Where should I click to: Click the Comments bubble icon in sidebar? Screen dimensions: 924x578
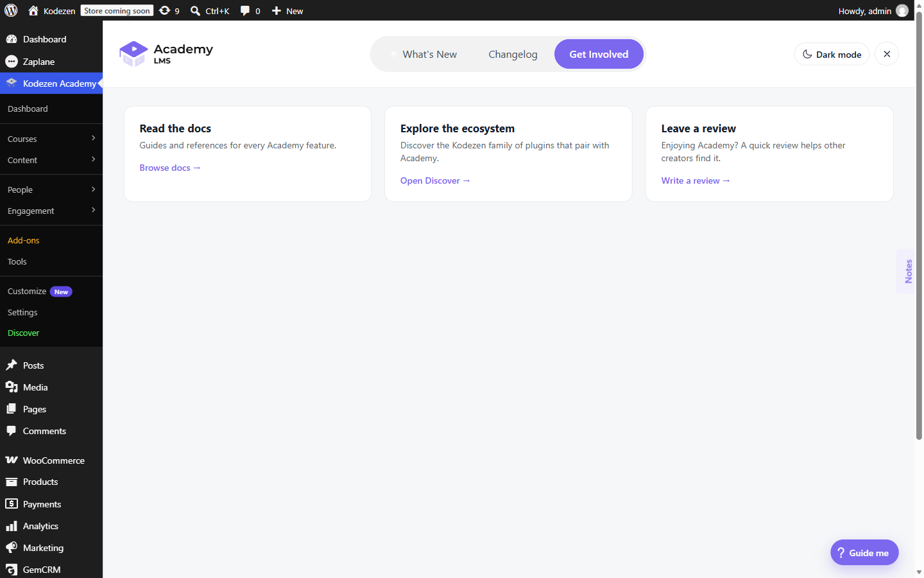coord(12,431)
